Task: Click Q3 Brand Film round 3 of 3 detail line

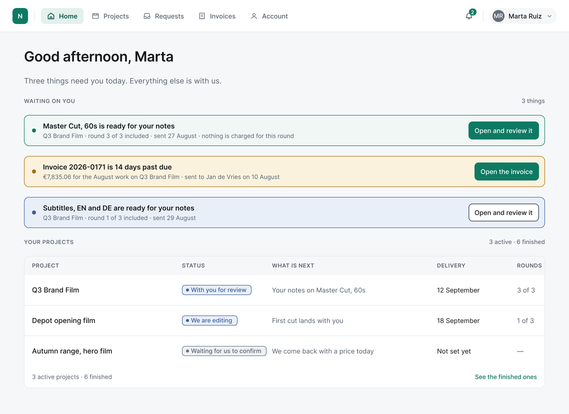Action: pyautogui.click(x=168, y=136)
